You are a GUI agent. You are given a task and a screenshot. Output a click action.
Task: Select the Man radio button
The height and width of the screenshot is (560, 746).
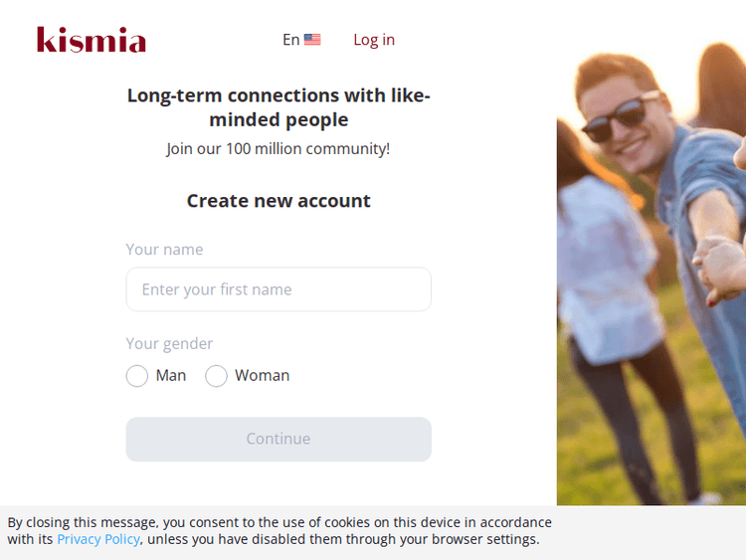tap(137, 376)
